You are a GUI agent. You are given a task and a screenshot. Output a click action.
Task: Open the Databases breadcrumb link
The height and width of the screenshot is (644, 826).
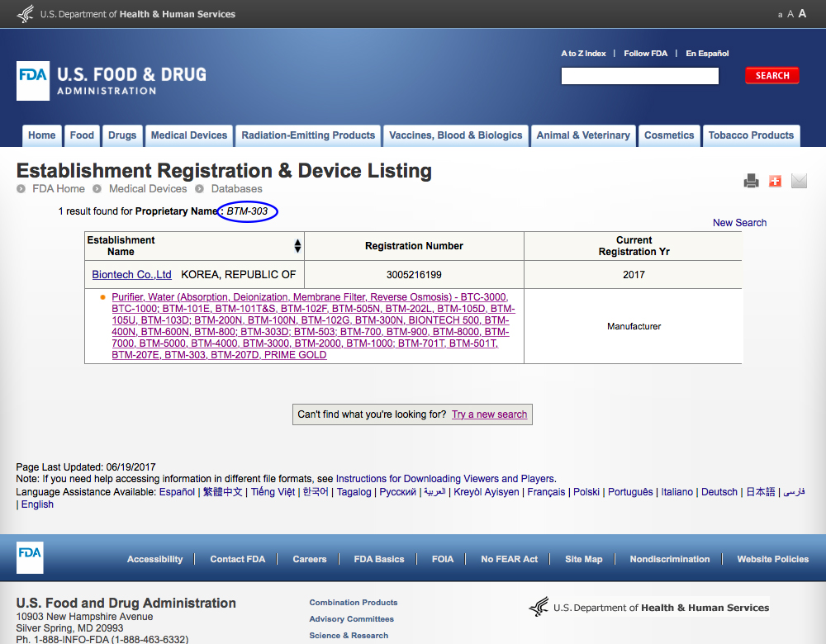pyautogui.click(x=236, y=189)
